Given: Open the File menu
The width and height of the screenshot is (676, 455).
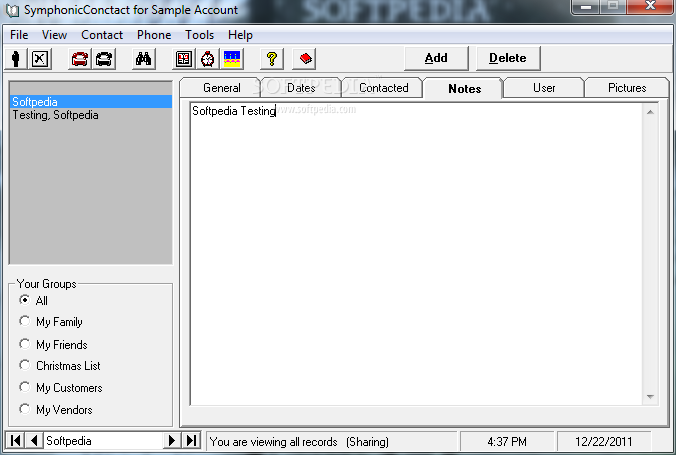Looking at the screenshot, I should (19, 35).
